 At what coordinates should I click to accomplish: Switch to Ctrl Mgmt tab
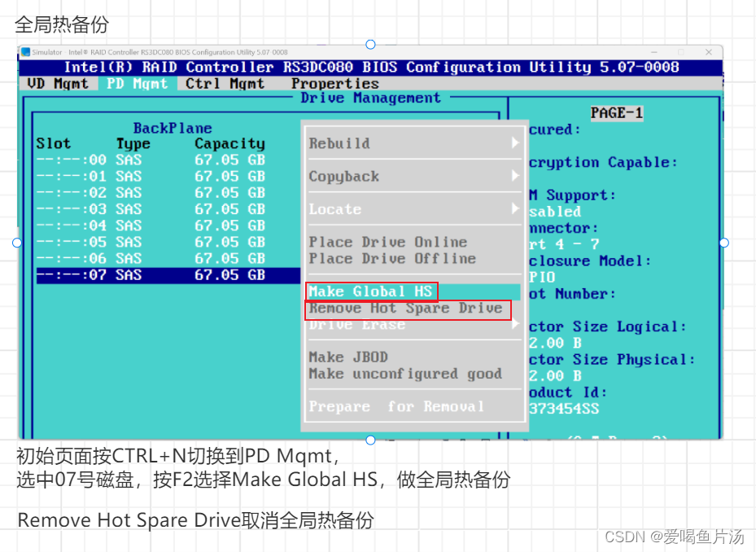(x=225, y=84)
